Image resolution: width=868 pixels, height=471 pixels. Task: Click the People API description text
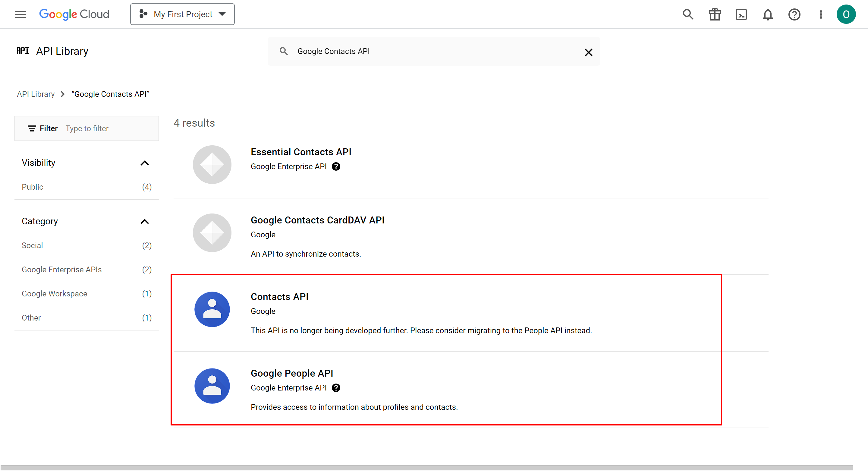(354, 407)
